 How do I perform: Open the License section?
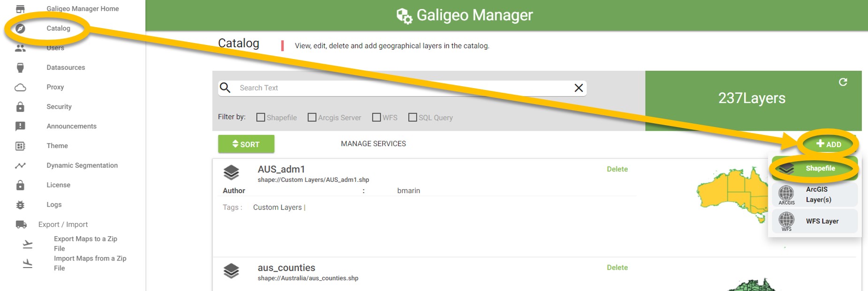58,185
